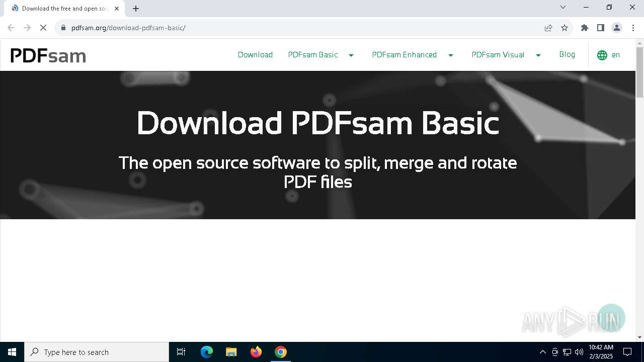Click the taskbar search box

coord(97,352)
